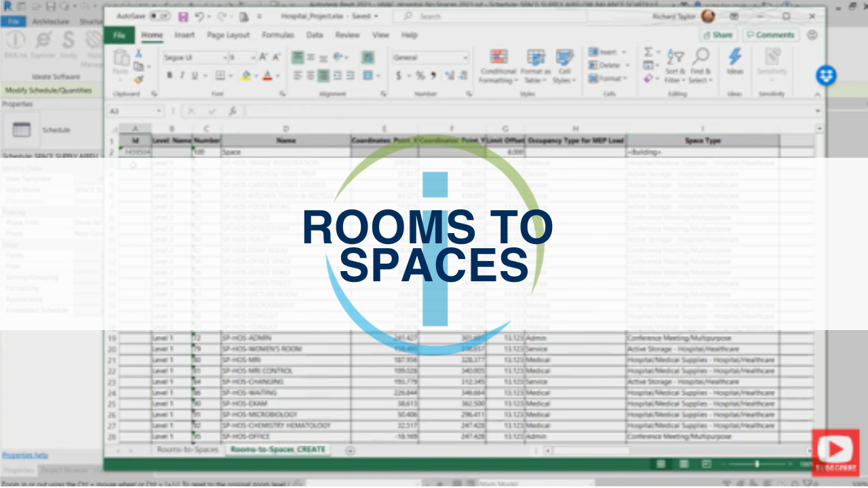Screen dimensions: 868x488
Task: Click the Percent Style icon
Action: (x=420, y=75)
